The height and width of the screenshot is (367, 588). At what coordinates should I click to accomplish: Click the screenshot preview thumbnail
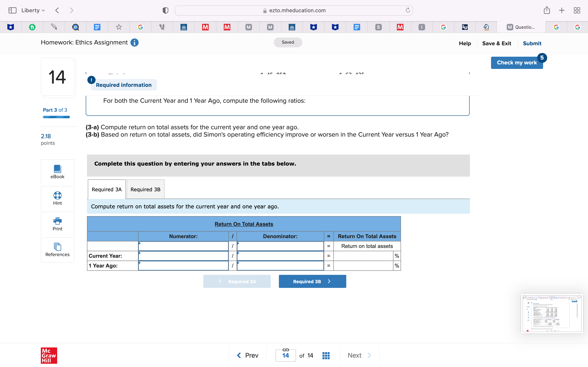551,313
